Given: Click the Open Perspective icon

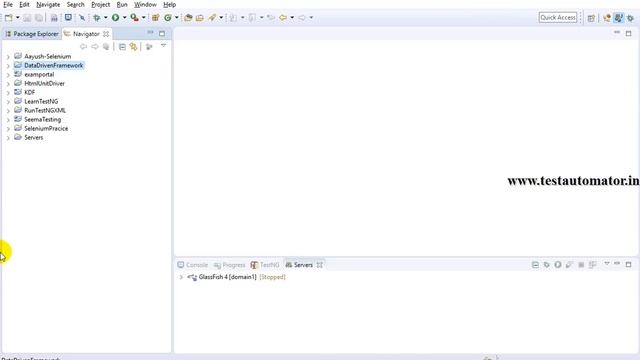Looking at the screenshot, I should click(591, 18).
